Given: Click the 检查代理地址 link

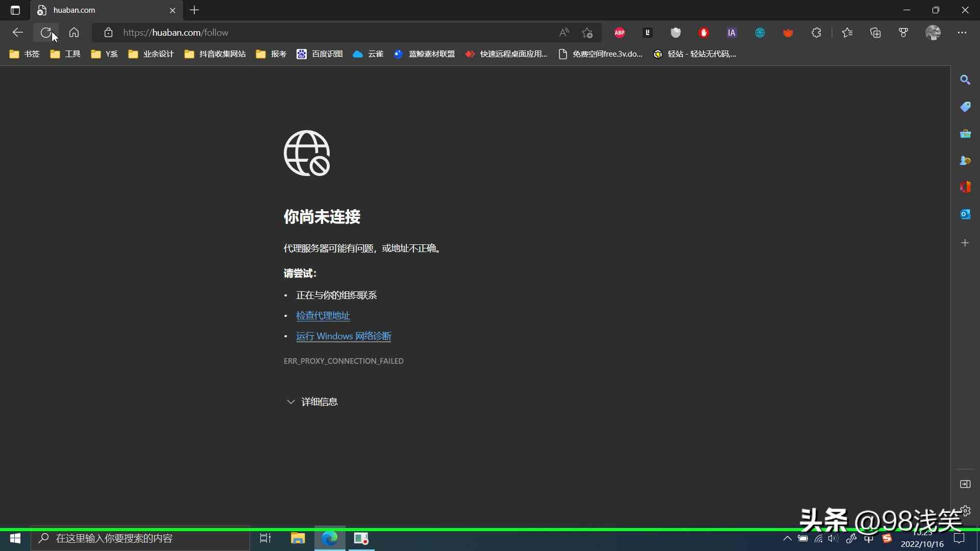Looking at the screenshot, I should (323, 315).
